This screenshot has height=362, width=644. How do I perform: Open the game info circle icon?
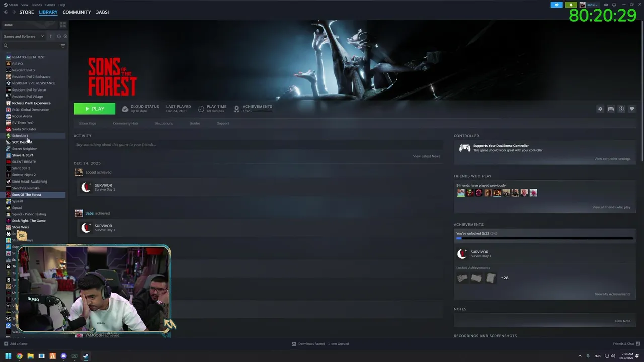(x=621, y=109)
